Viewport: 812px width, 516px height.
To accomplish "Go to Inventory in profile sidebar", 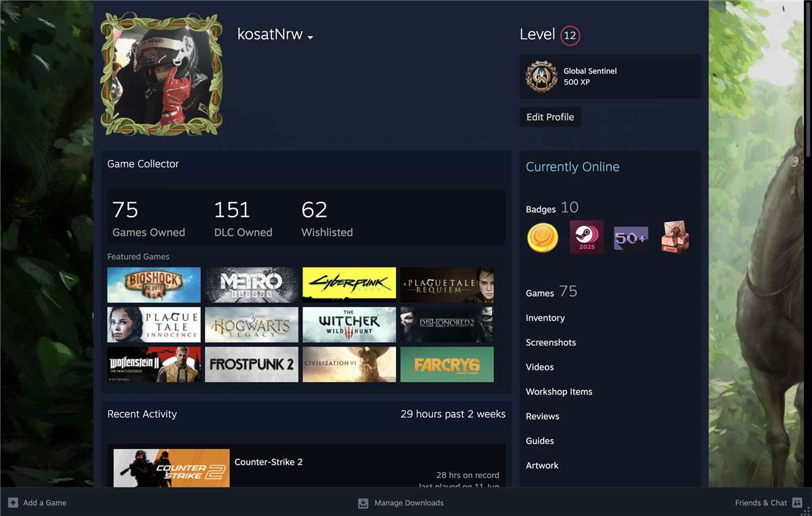I will pyautogui.click(x=545, y=318).
